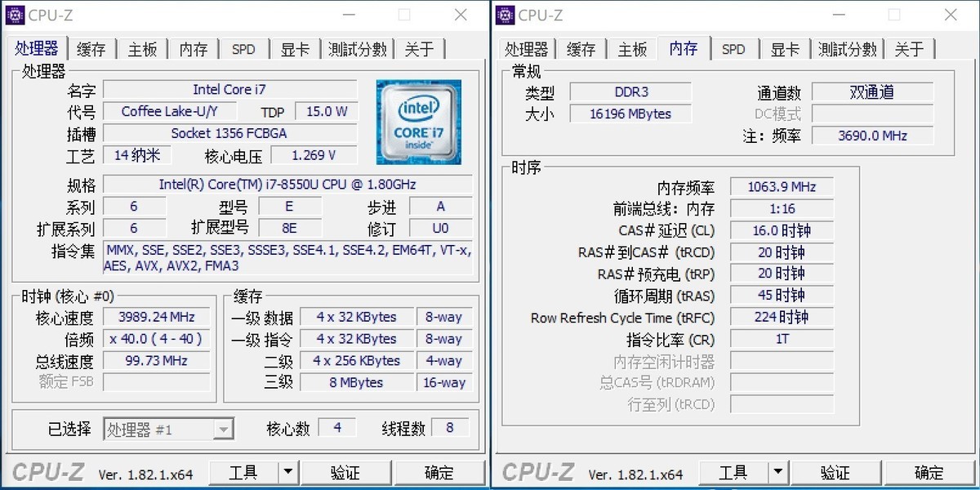Screen dimensions: 980x490
Task: Click the Intel Core i7 logo image
Action: [418, 121]
